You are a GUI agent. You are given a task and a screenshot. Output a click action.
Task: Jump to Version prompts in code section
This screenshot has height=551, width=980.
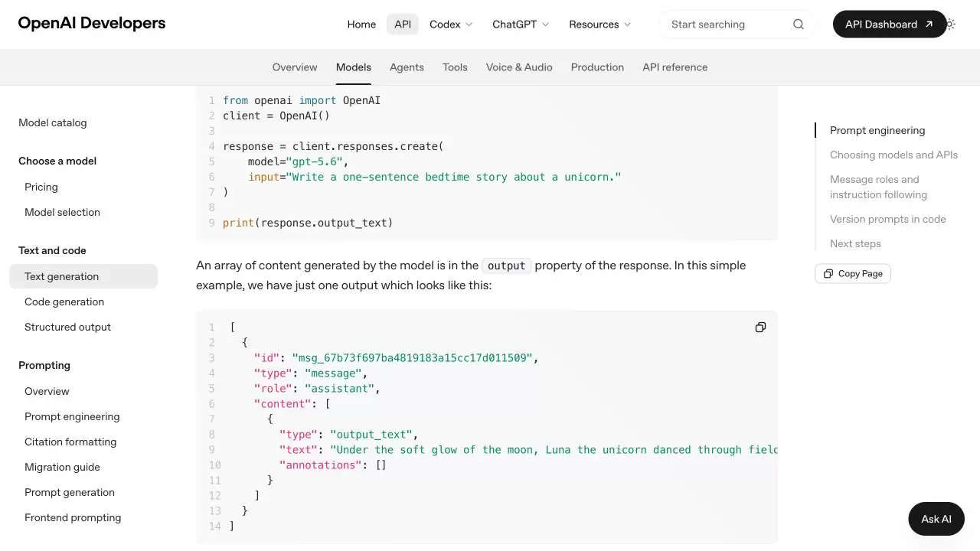[x=888, y=219]
